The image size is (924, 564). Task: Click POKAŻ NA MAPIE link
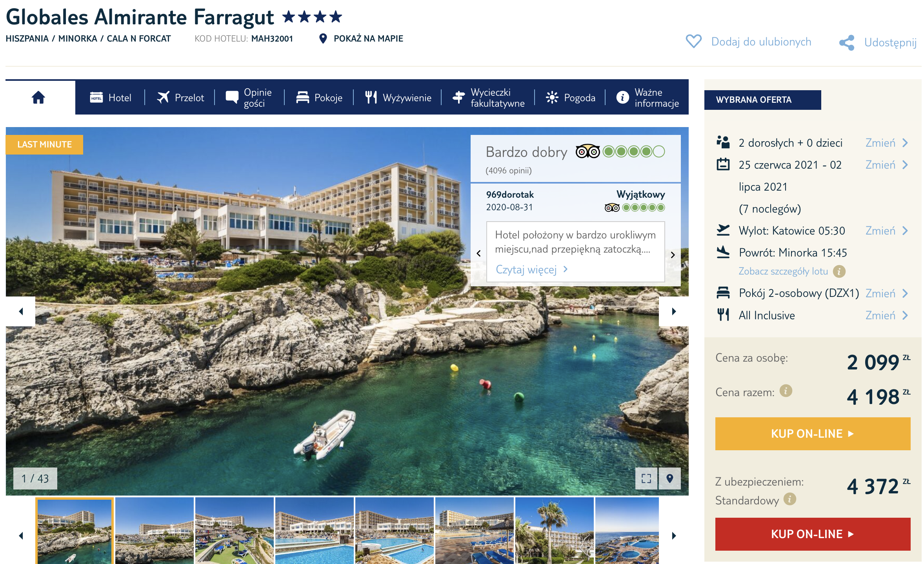(368, 38)
